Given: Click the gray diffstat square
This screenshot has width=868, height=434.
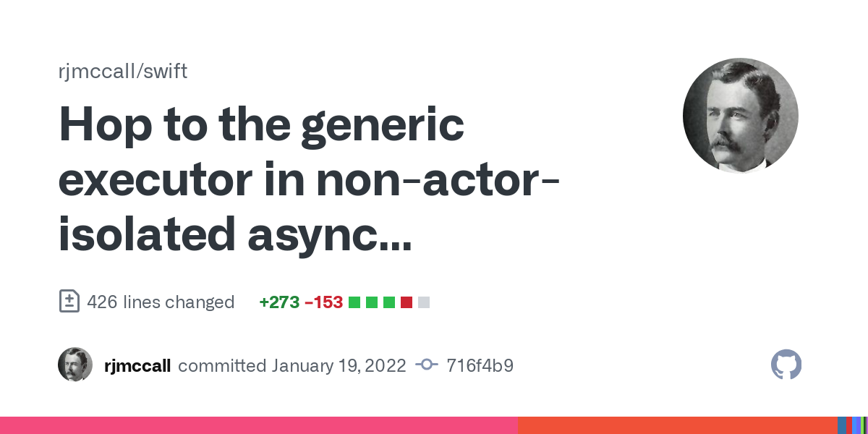Looking at the screenshot, I should (x=424, y=302).
